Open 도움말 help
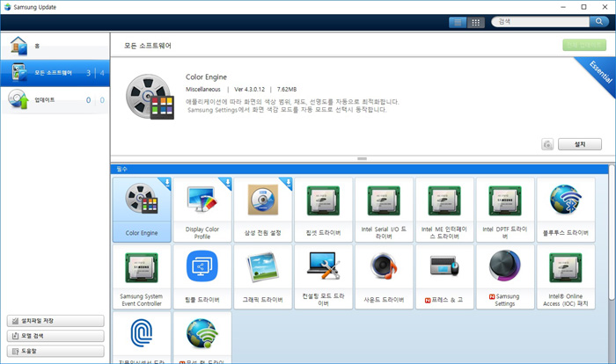616x364 pixels. tap(55, 351)
